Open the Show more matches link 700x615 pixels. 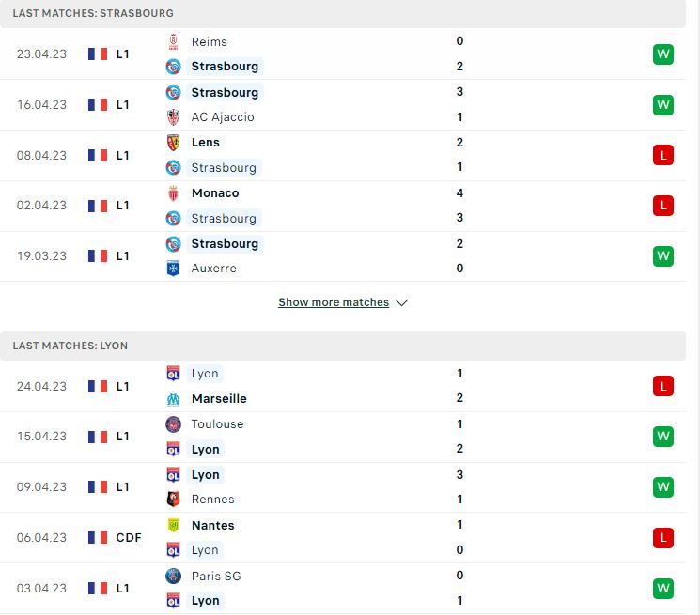[x=334, y=302]
